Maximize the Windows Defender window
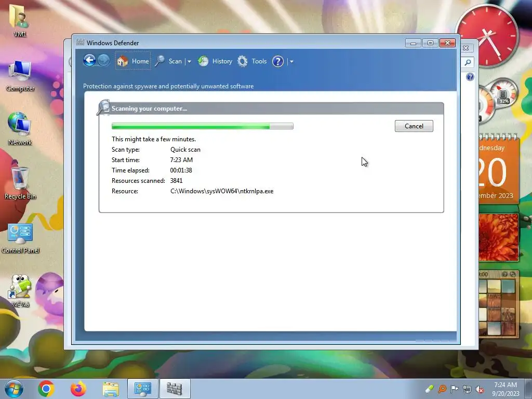 coord(430,43)
